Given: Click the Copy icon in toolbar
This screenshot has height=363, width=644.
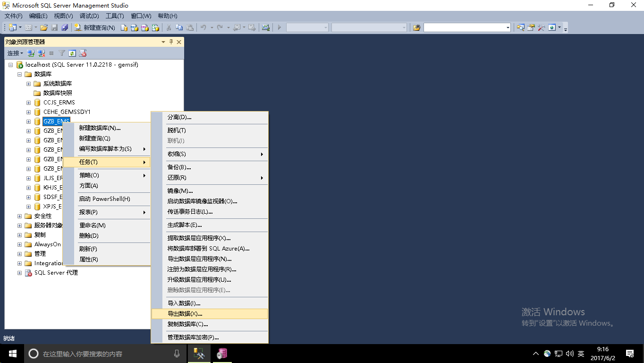Looking at the screenshot, I should coord(179,27).
